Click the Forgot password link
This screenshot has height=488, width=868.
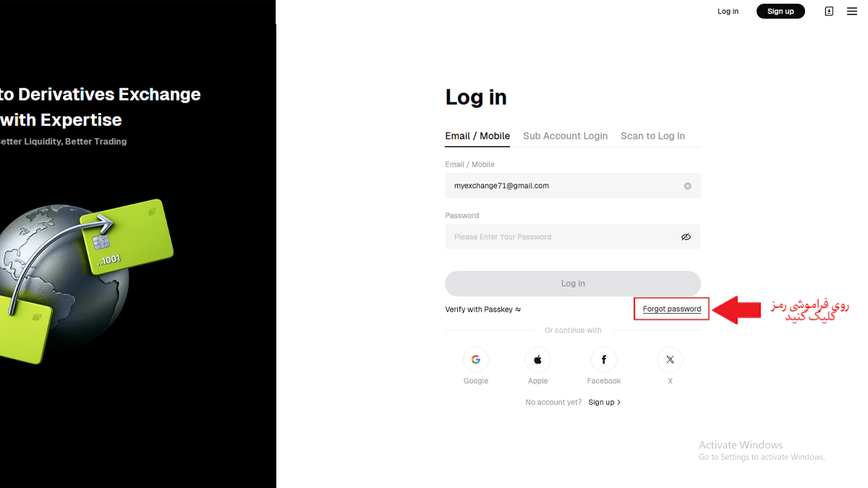click(x=671, y=309)
